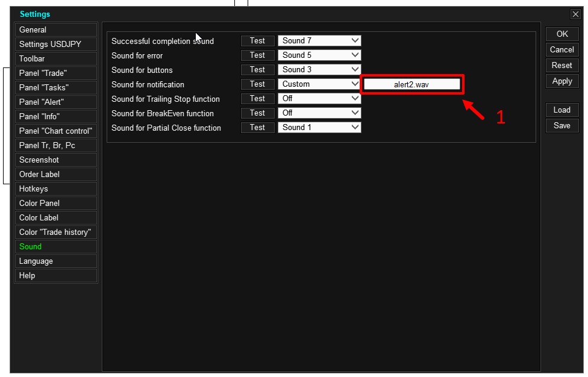Select Color Panel section

click(56, 203)
